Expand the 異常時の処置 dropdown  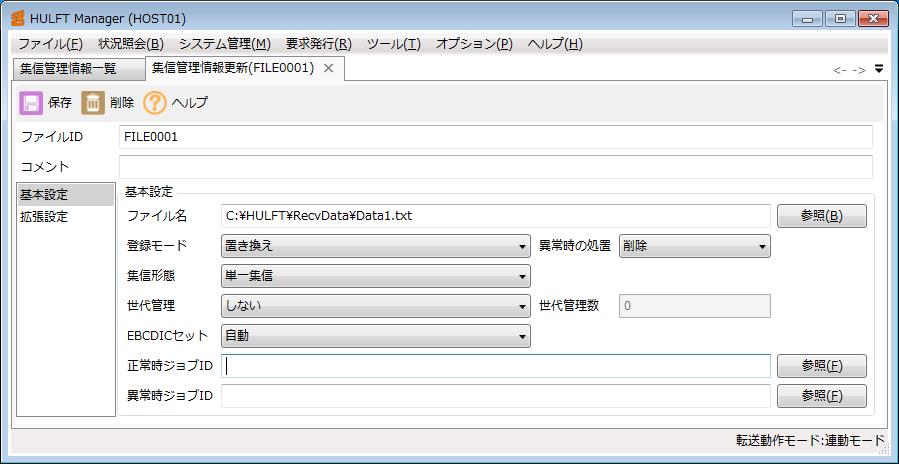(x=694, y=247)
